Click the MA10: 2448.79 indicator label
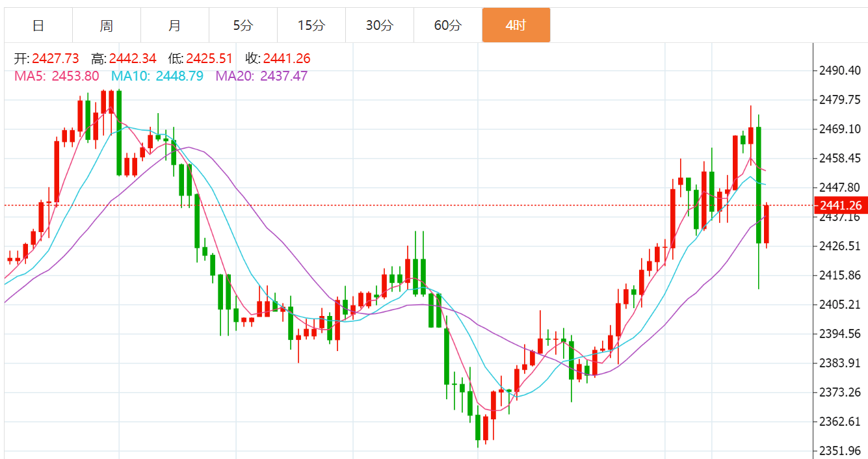Screen dimensions: 868x459 [x=157, y=76]
